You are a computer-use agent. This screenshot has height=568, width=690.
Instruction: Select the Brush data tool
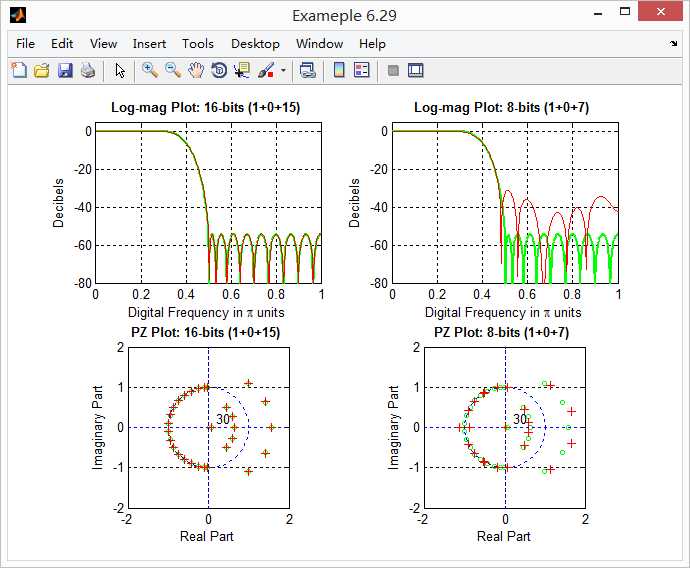266,70
